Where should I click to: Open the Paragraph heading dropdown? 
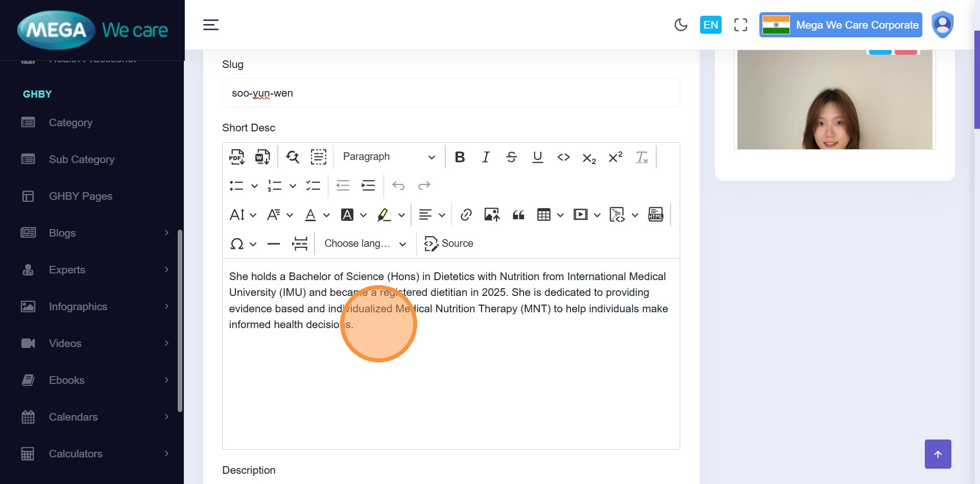[x=389, y=157]
